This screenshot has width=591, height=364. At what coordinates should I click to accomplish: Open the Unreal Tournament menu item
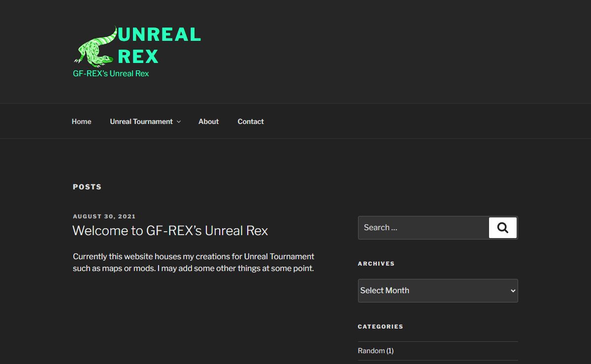coord(141,121)
